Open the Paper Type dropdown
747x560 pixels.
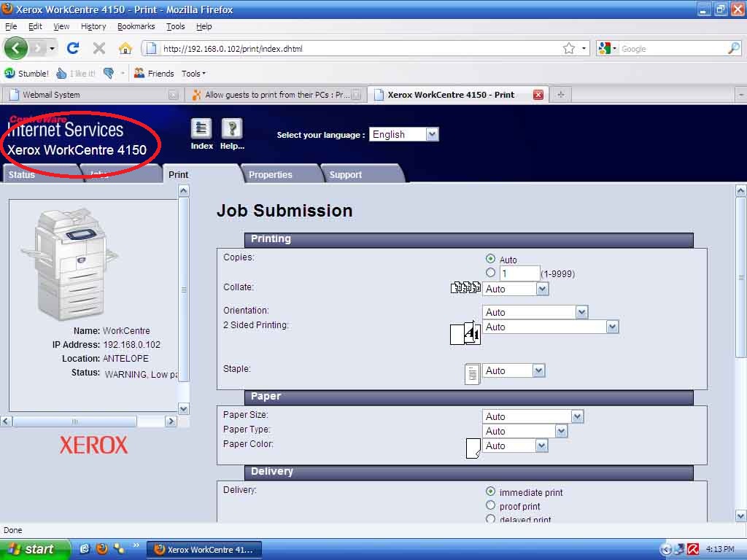tap(525, 431)
